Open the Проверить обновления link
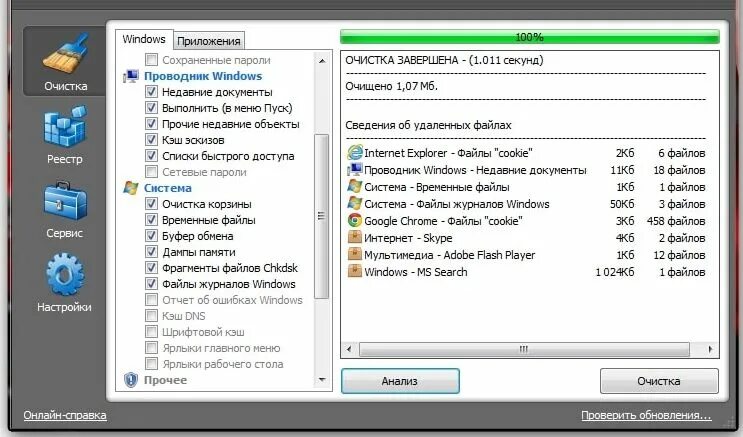The image size is (743, 437). (646, 415)
